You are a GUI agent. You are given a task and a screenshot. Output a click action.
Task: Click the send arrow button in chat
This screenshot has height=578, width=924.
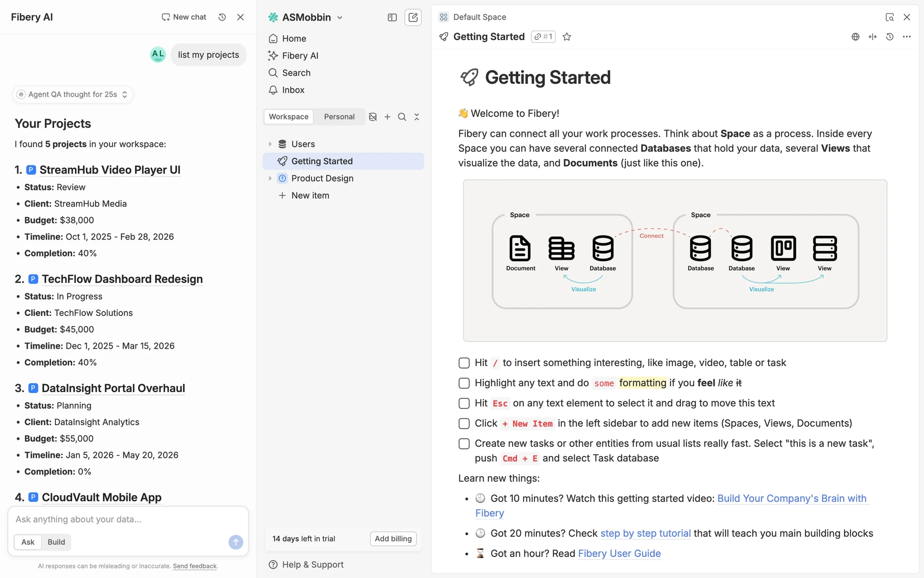click(x=235, y=542)
